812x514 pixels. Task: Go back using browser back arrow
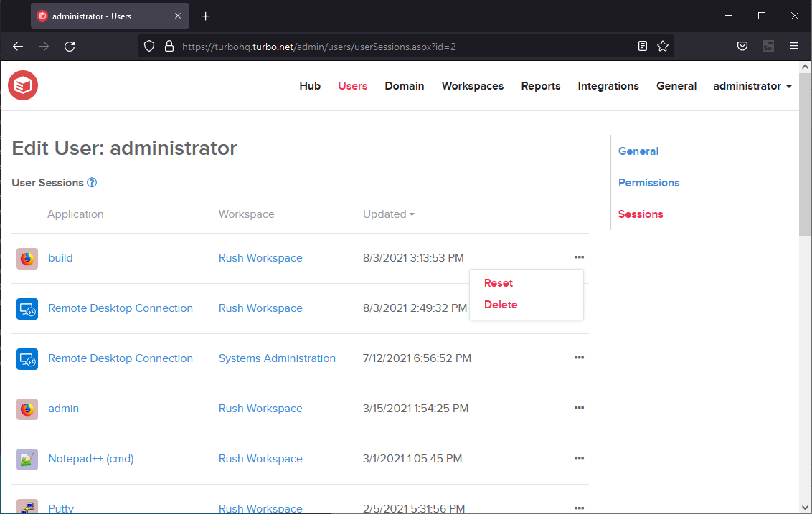[x=18, y=47]
